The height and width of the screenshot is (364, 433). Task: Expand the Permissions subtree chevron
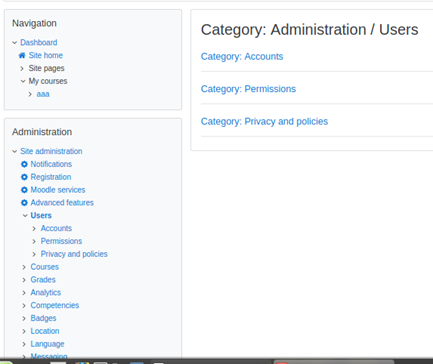(x=34, y=241)
